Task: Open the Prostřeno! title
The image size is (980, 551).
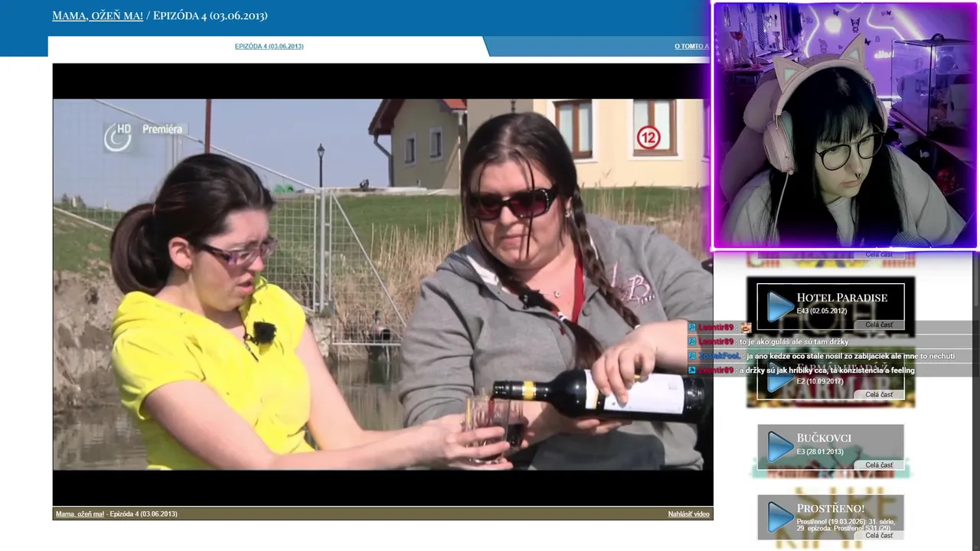Action: coord(830,509)
